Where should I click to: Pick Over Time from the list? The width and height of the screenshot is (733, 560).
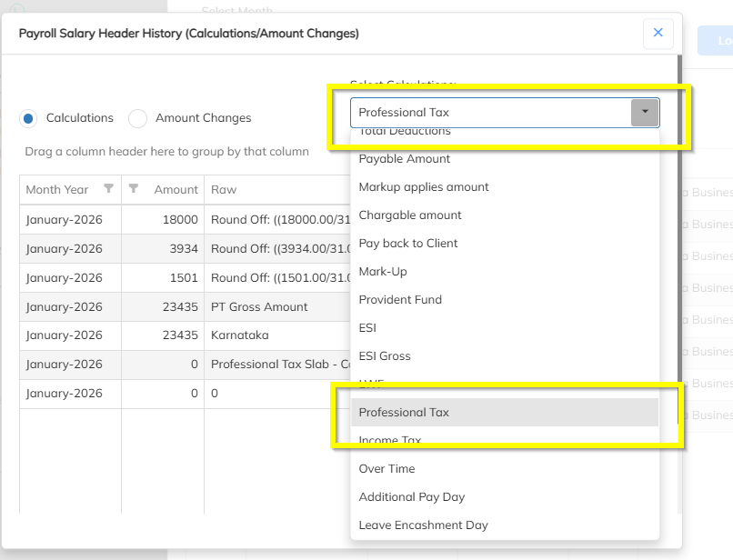click(387, 469)
